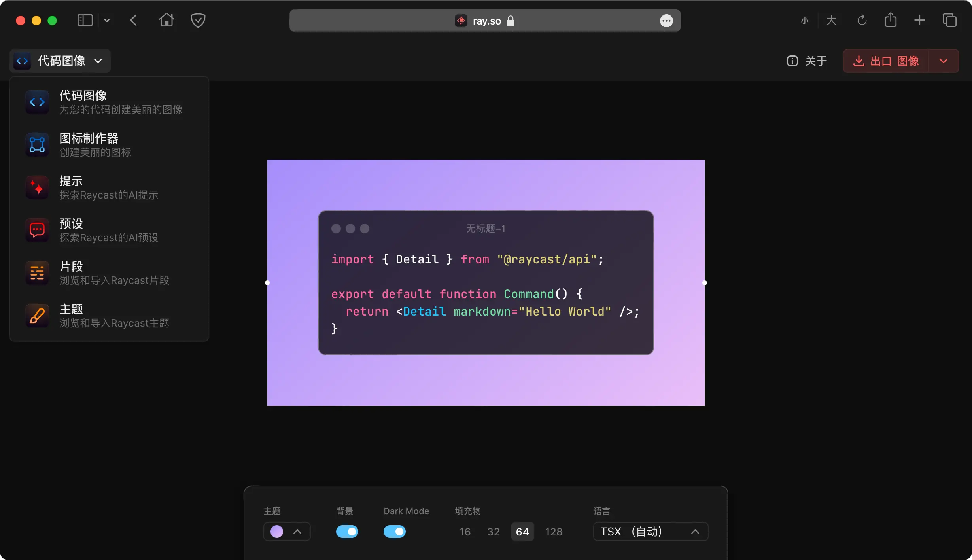This screenshot has height=560, width=972.
Task: Click the icon maker nodes icon
Action: (x=37, y=145)
